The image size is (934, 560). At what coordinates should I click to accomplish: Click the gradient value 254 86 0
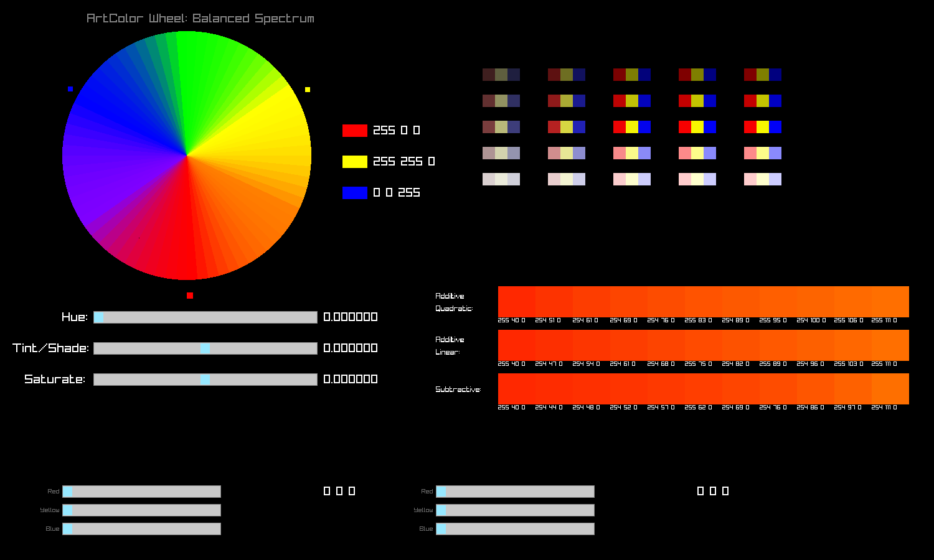pyautogui.click(x=810, y=408)
